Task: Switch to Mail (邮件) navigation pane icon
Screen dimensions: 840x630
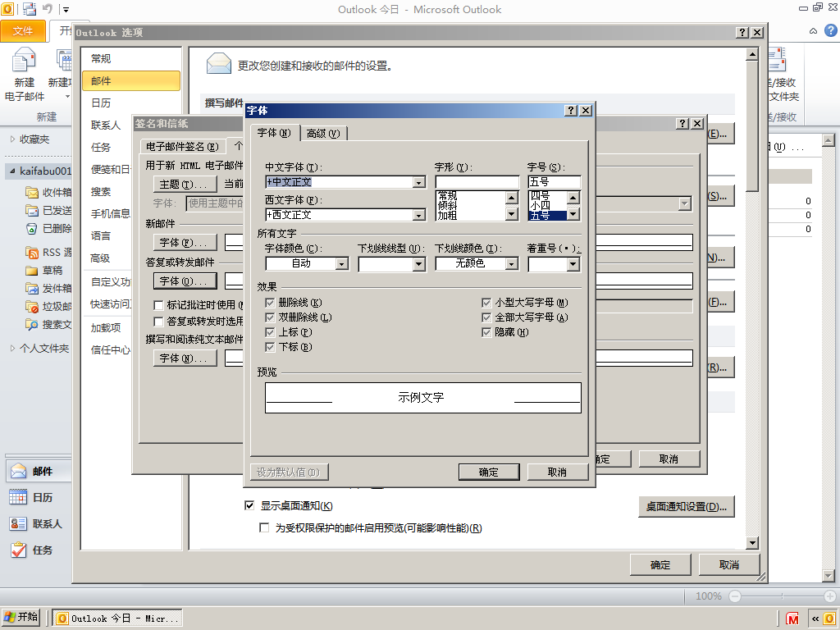Action: (18, 471)
